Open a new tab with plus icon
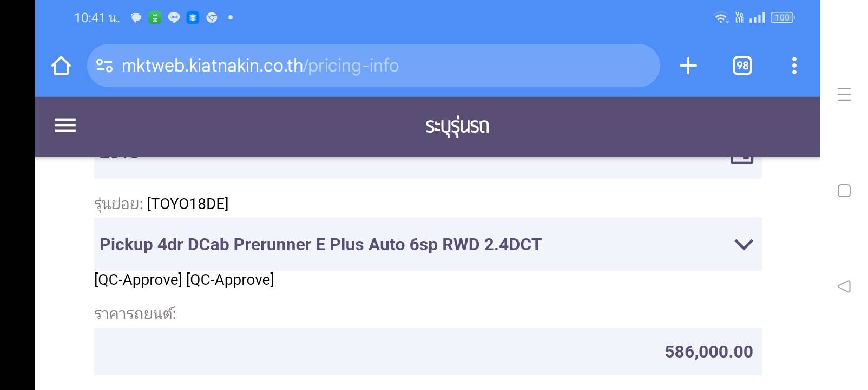The image size is (868, 390). coord(688,66)
